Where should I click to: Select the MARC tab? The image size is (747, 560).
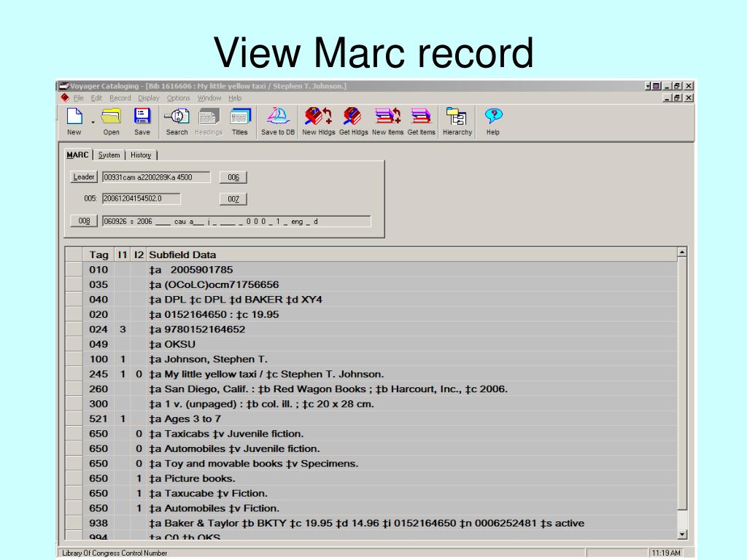click(x=77, y=155)
